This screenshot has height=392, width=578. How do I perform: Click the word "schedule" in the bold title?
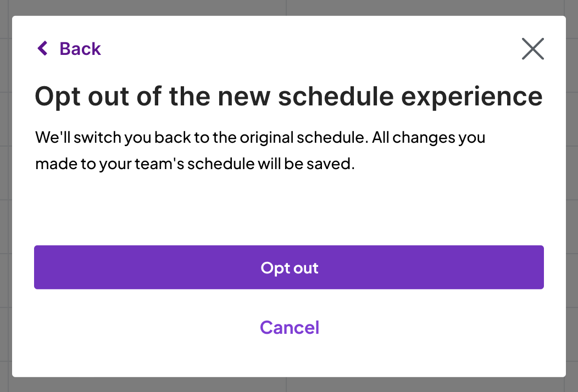pos(335,97)
